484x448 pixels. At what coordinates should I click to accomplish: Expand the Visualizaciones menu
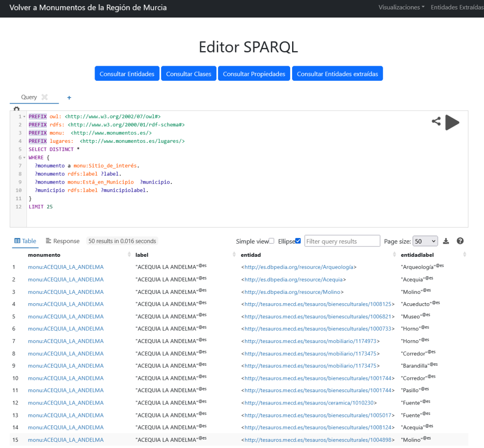(x=401, y=8)
